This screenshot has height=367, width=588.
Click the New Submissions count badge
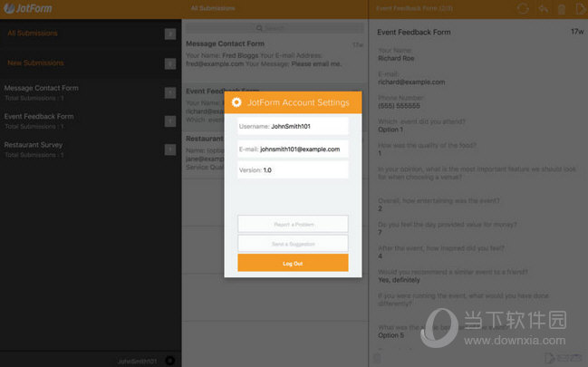(170, 63)
